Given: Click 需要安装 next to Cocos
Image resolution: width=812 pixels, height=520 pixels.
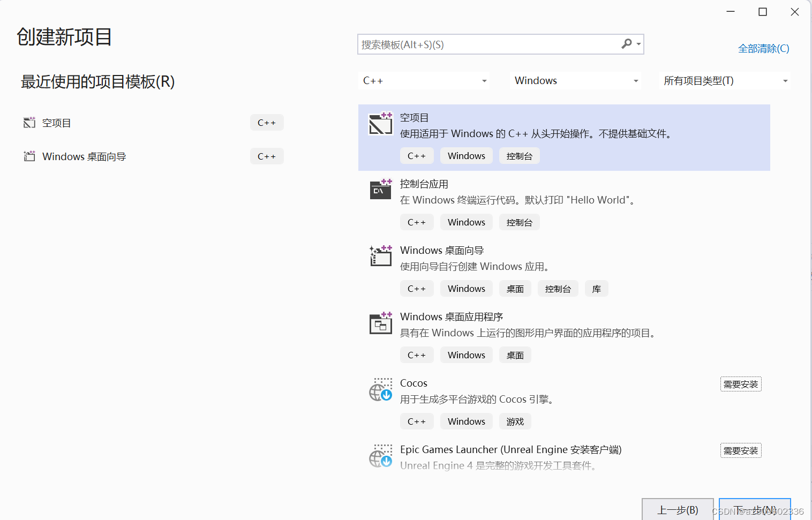Looking at the screenshot, I should tap(741, 383).
